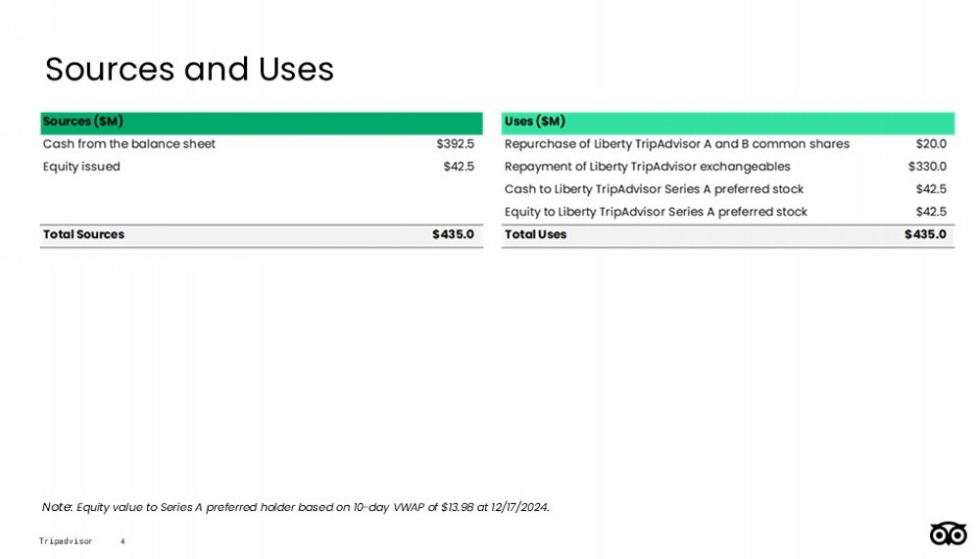Click the $435.0 amount beside Total Sources
This screenshot has height=559, width=980.
pyautogui.click(x=453, y=234)
